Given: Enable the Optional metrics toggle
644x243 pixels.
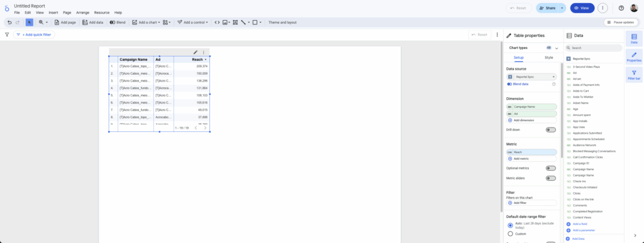Looking at the screenshot, I should [x=550, y=168].
